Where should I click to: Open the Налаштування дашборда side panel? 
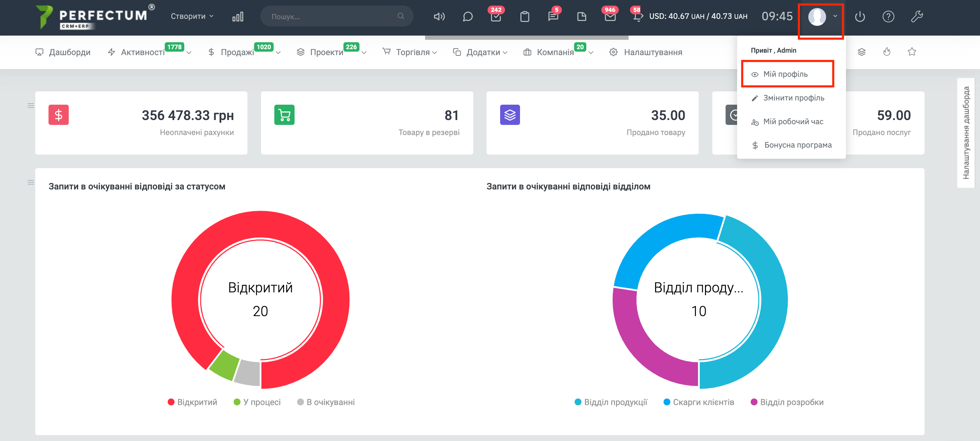966,133
